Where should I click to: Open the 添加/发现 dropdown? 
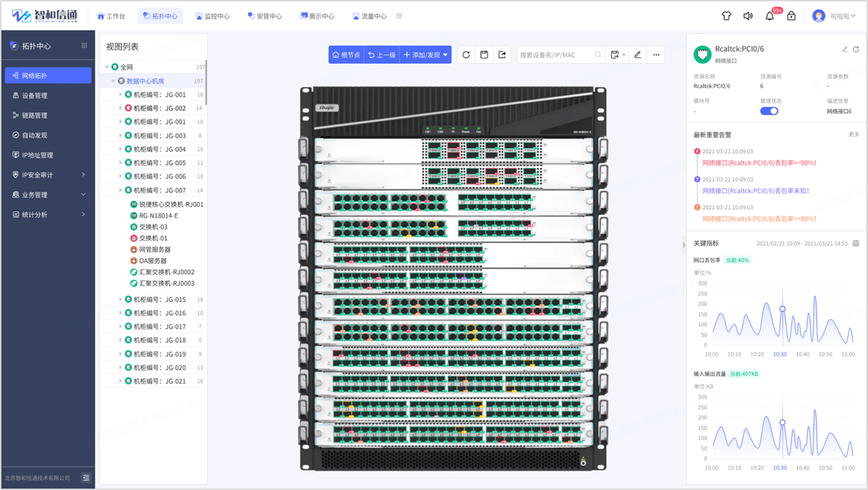[x=425, y=54]
